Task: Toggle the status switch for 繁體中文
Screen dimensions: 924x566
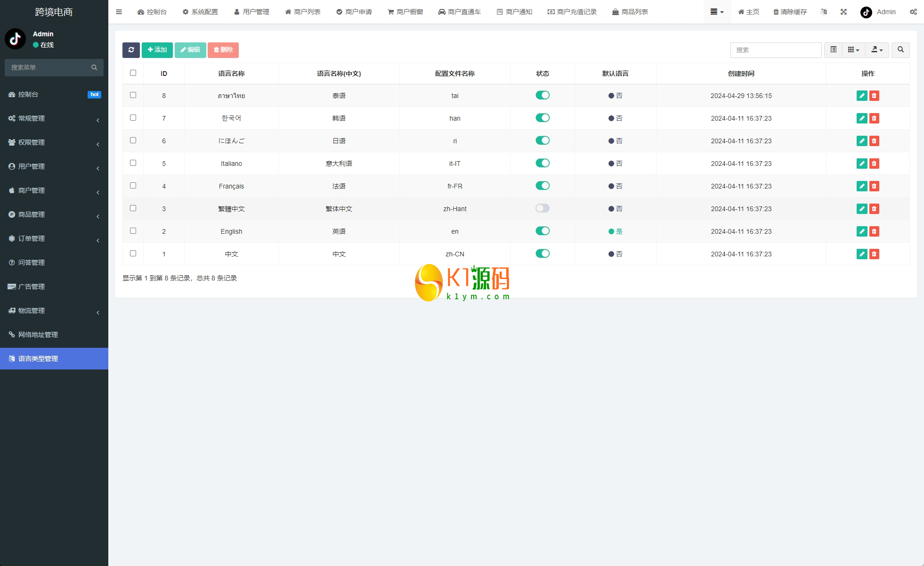Action: coord(543,209)
